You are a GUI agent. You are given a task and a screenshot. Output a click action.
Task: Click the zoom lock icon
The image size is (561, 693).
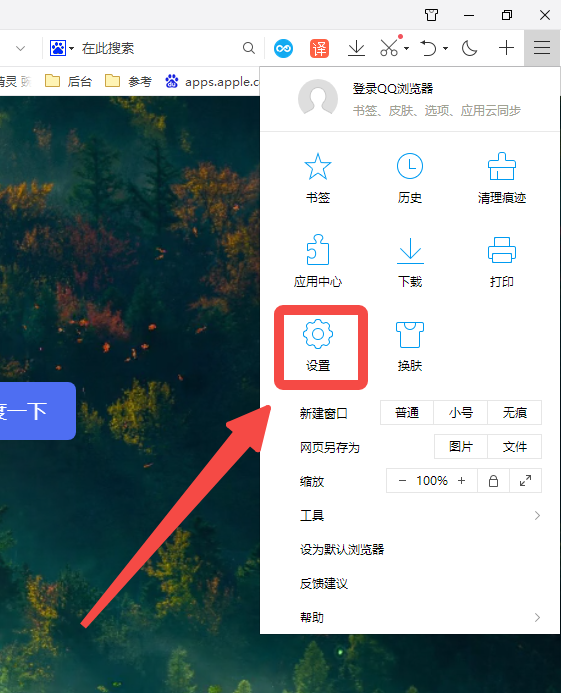click(x=493, y=480)
